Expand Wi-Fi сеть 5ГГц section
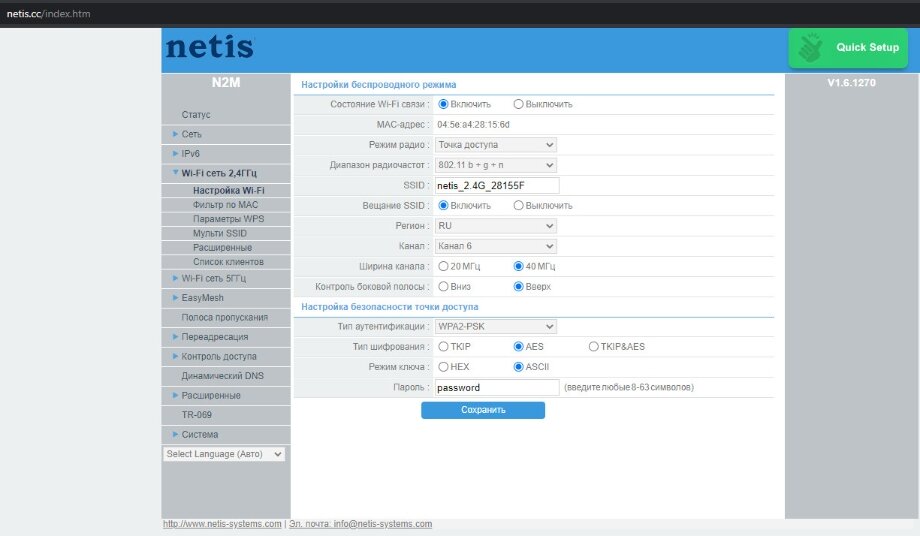 [226, 279]
